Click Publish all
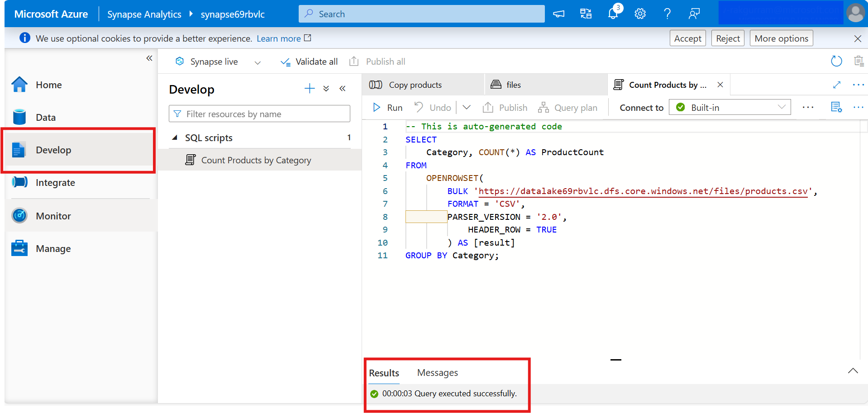This screenshot has width=868, height=413. (377, 62)
